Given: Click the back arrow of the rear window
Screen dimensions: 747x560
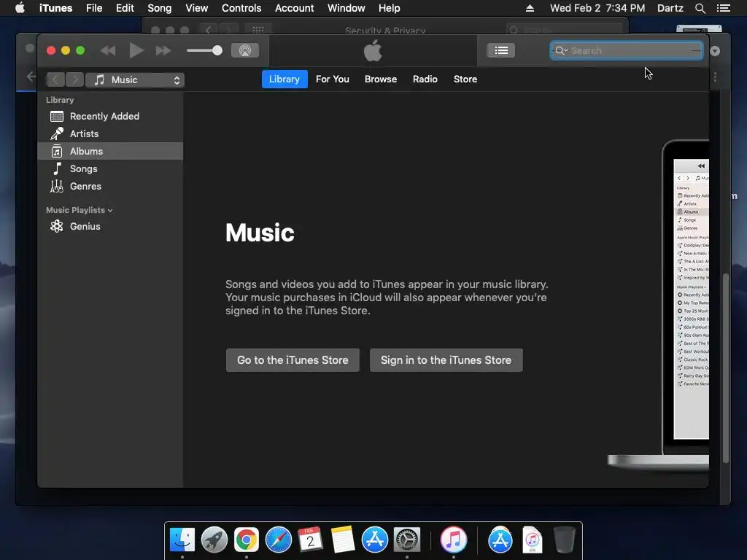Looking at the screenshot, I should pos(31,76).
